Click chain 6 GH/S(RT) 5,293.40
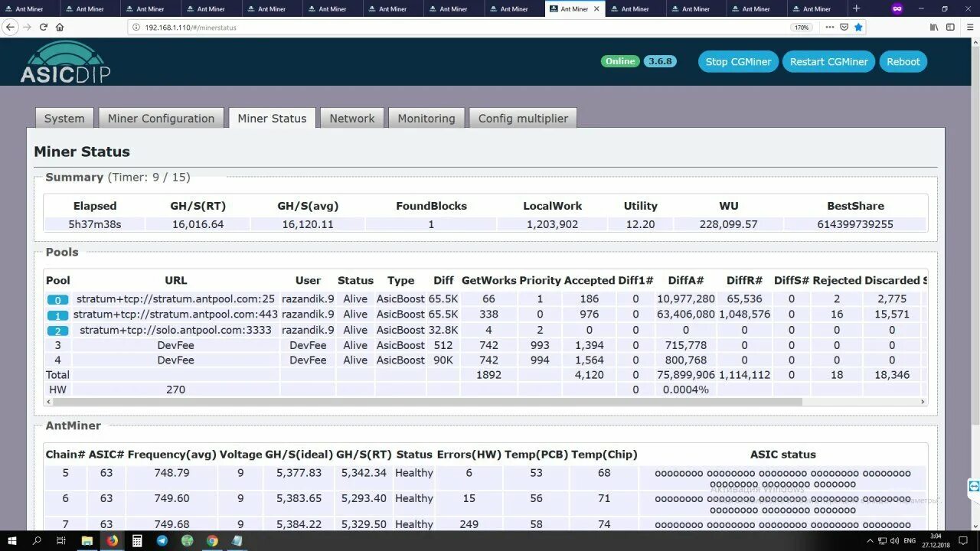980x551 pixels. click(x=364, y=498)
